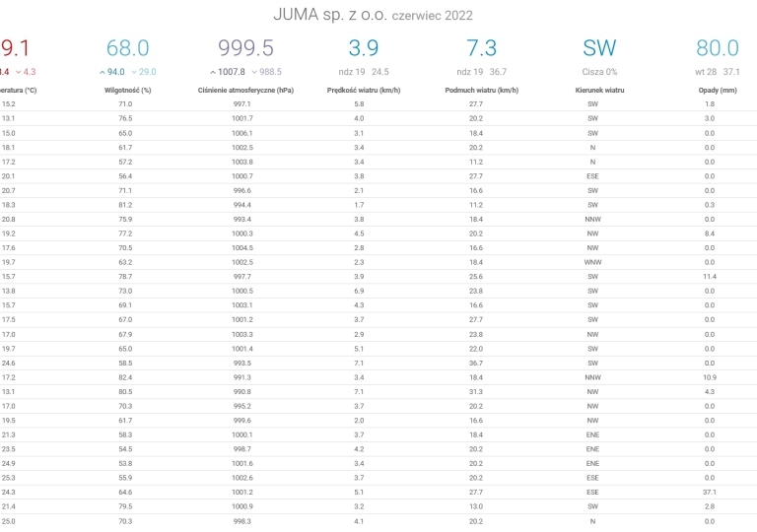Image resolution: width=757 pixels, height=532 pixels.
Task: Click the pressure minimum down-chevron icon
Action: pyautogui.click(x=254, y=72)
